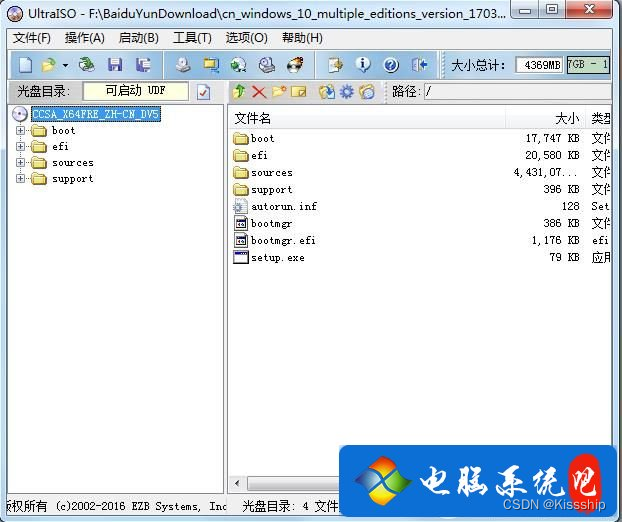Viewport: 622px width, 522px height.
Task: Select sources folder in left tree
Action: (73, 163)
